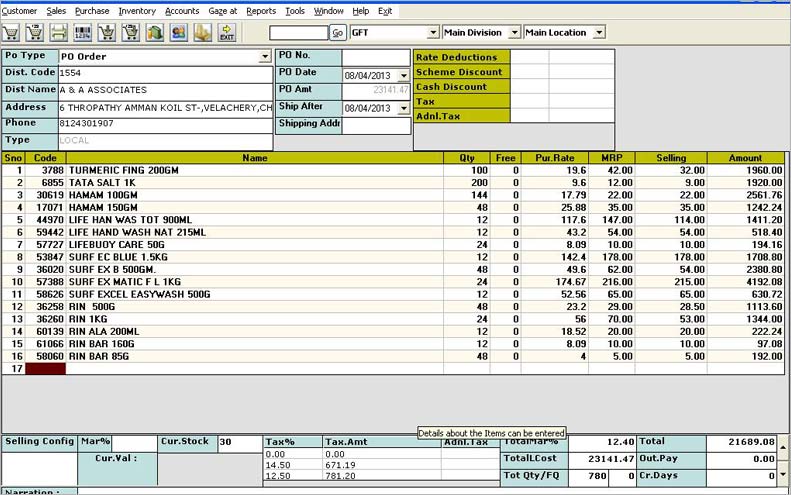Select the TATA SALT 1K row
Viewport: 791px width, 495px height.
392,183
